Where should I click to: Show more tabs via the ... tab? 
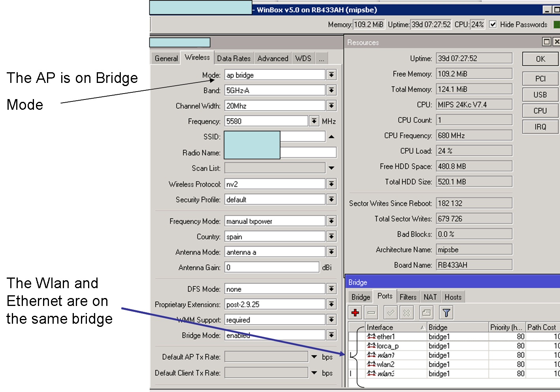pyautogui.click(x=321, y=58)
